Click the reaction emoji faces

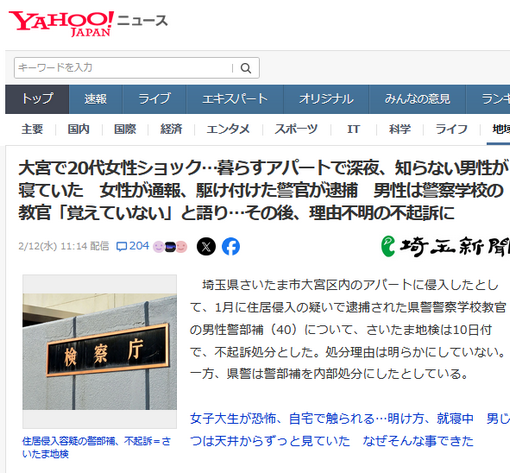click(170, 247)
